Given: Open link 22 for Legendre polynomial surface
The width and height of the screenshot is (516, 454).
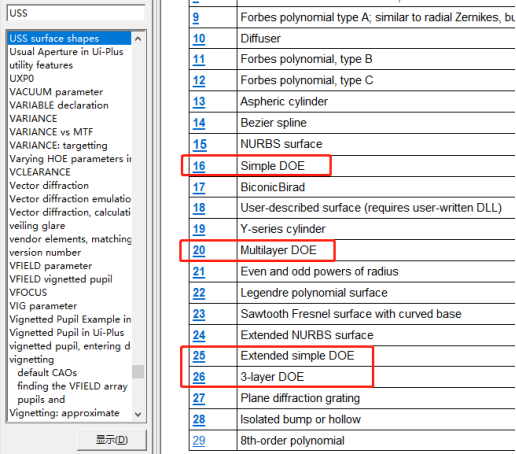Looking at the screenshot, I should (x=199, y=293).
